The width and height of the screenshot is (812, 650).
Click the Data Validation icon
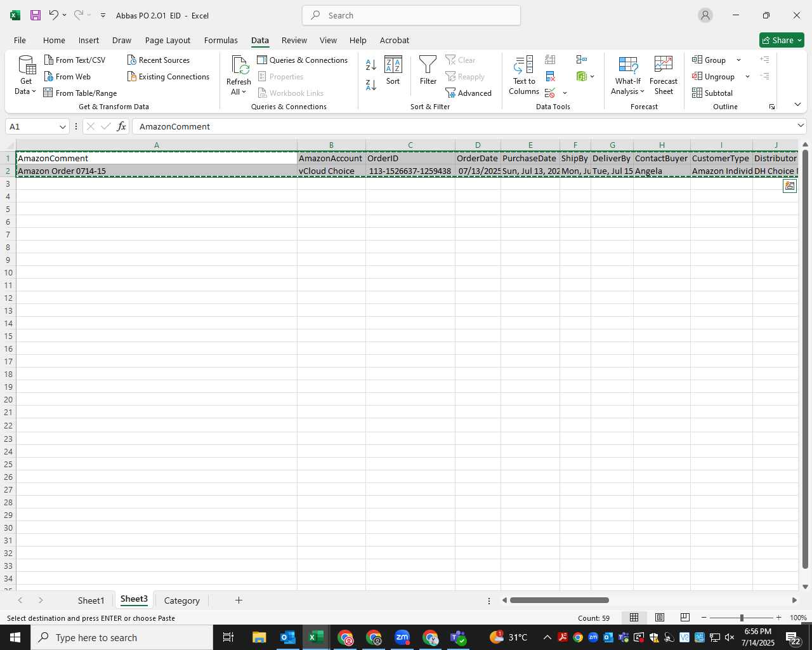[550, 93]
